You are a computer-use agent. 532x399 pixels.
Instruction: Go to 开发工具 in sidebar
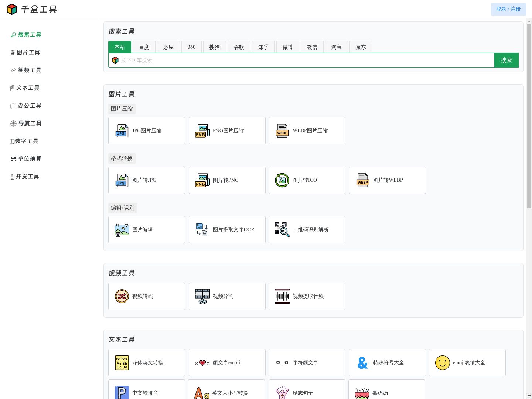tap(25, 177)
